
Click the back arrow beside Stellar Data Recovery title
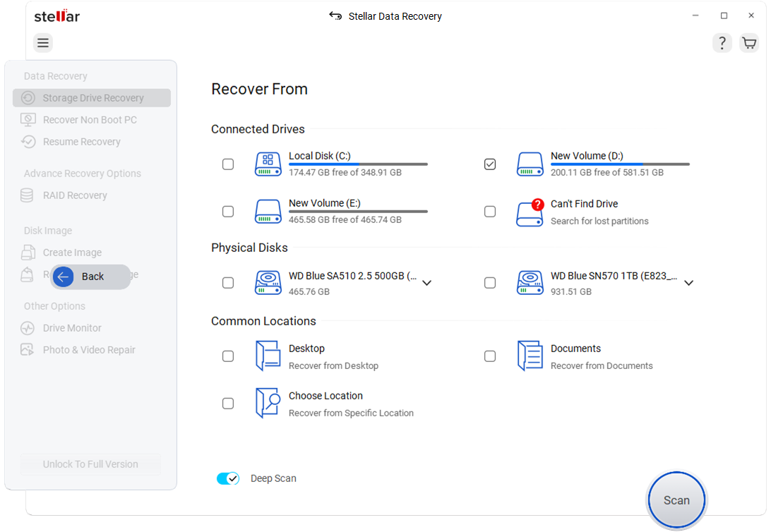(x=335, y=16)
